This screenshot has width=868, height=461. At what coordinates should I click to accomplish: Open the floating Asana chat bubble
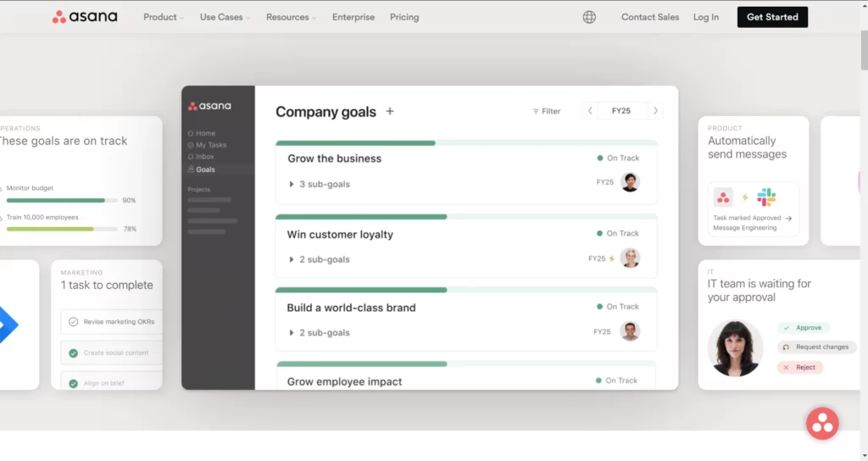[822, 424]
